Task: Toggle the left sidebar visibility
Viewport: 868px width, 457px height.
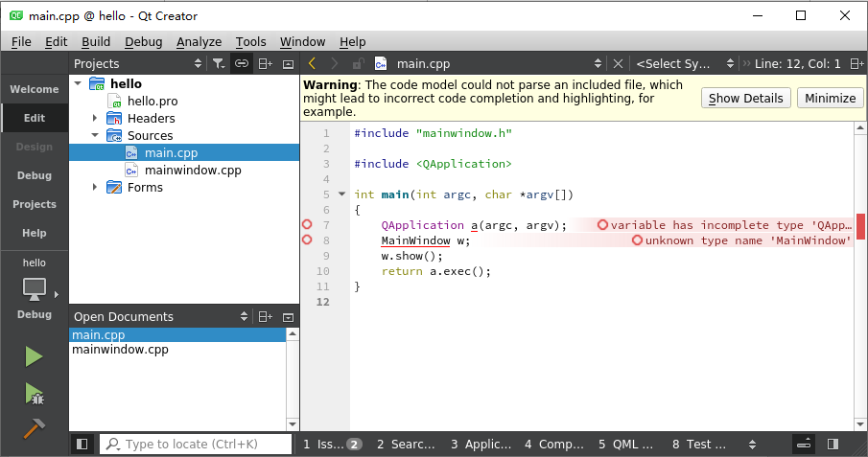Action: (82, 444)
